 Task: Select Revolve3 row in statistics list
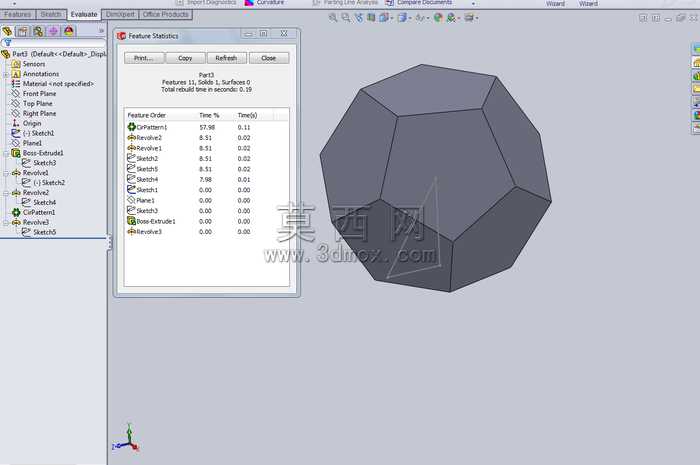click(206, 232)
